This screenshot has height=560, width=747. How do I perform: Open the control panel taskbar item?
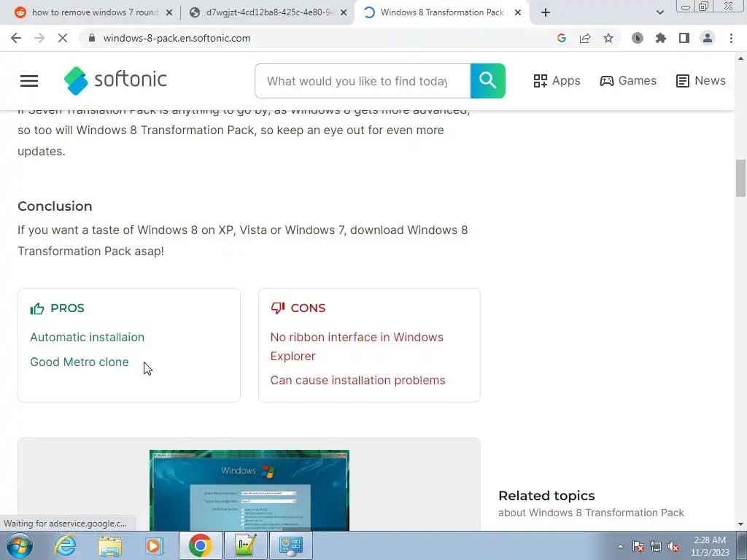coord(291,545)
